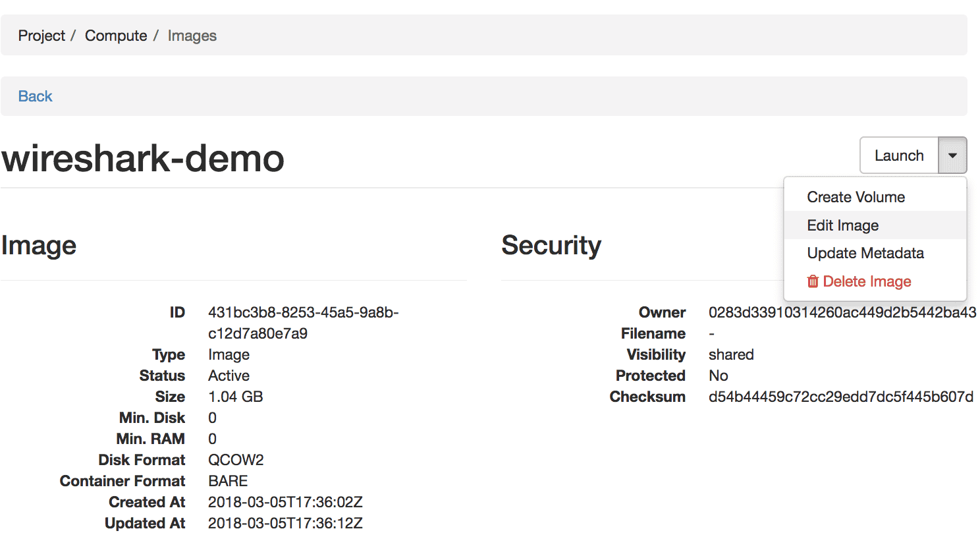Click the Images breadcrumb entry
Viewport: 980px width, 560px height.
pos(192,36)
